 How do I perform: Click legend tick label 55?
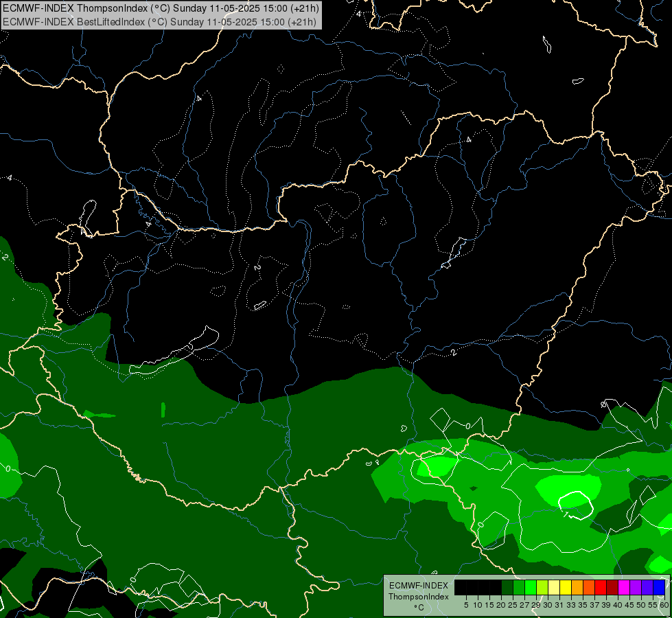(x=653, y=605)
